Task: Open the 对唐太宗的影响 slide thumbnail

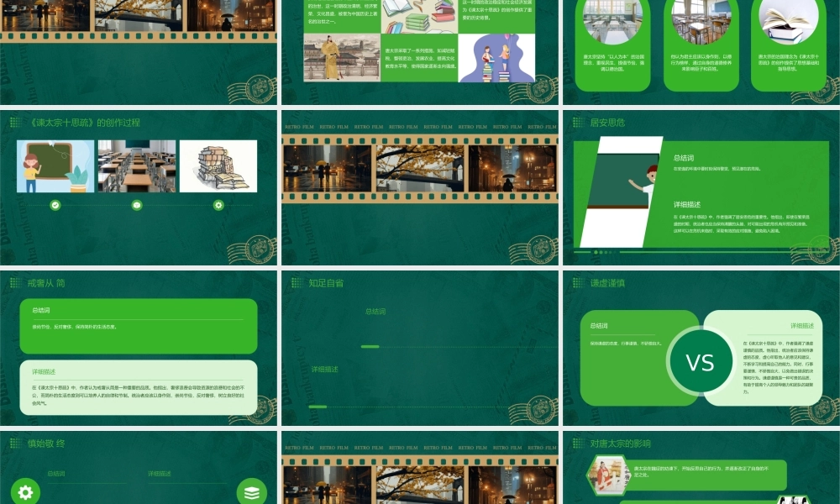Action: point(701,468)
